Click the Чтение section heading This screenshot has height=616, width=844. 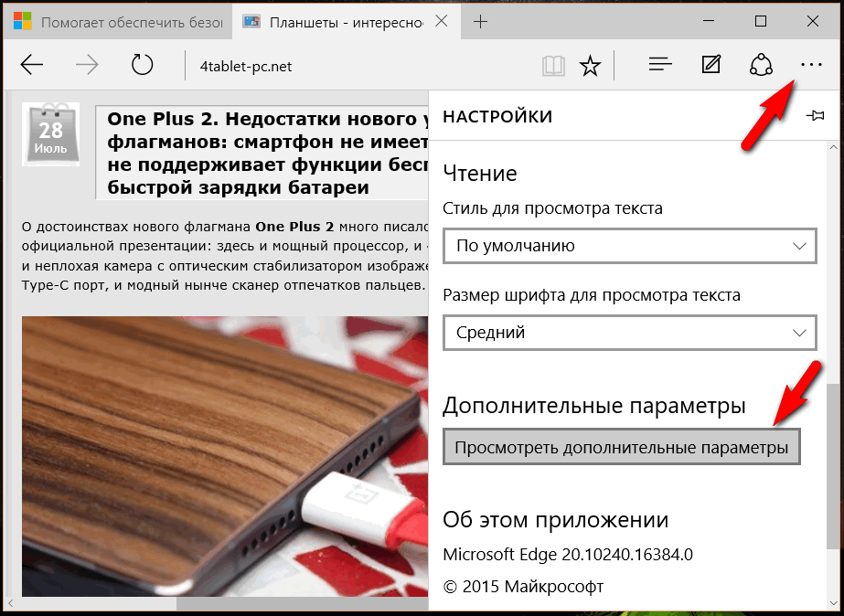point(479,174)
